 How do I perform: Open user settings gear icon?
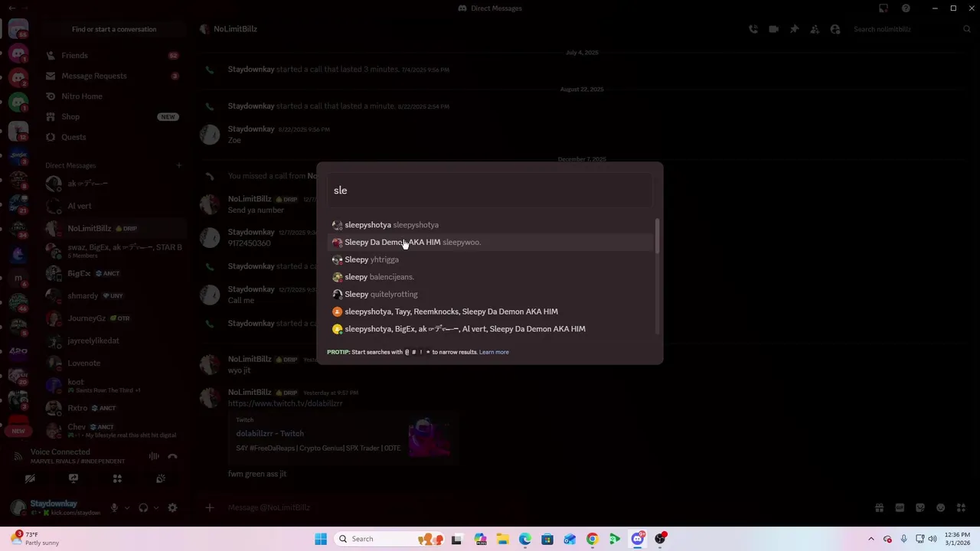tap(172, 507)
